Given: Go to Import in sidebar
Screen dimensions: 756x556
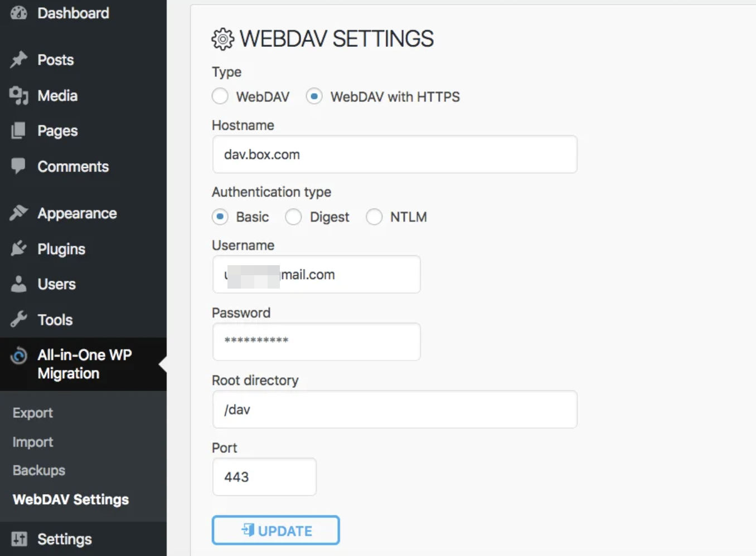Looking at the screenshot, I should click(33, 442).
